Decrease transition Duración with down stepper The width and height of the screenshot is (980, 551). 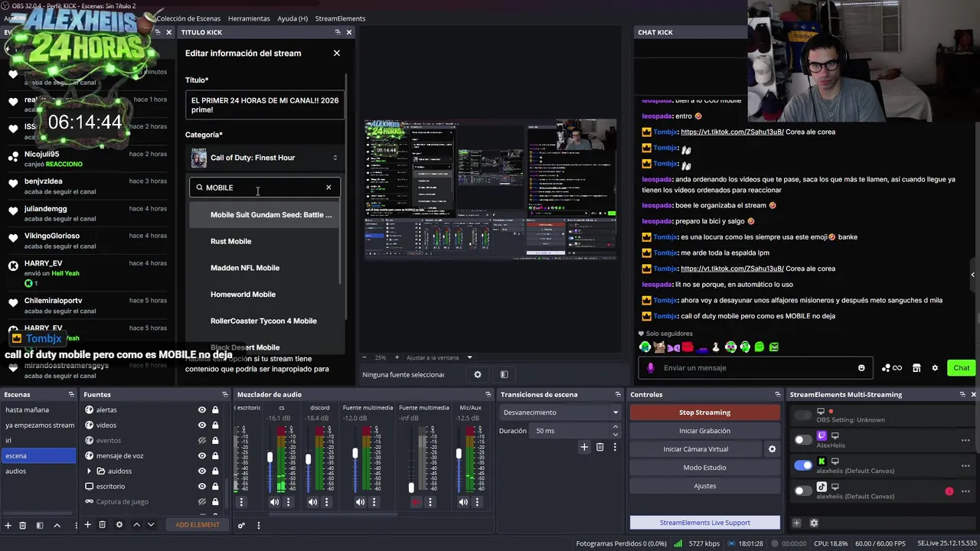click(615, 434)
